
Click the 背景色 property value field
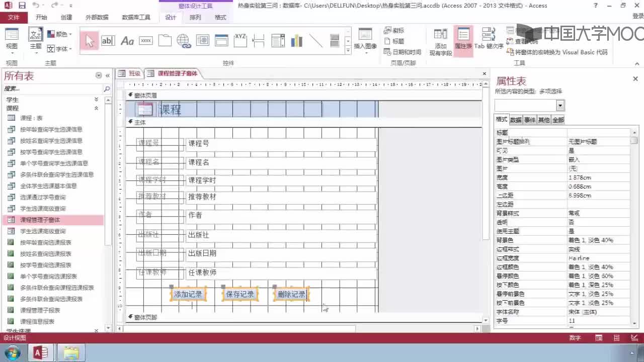tap(598, 240)
